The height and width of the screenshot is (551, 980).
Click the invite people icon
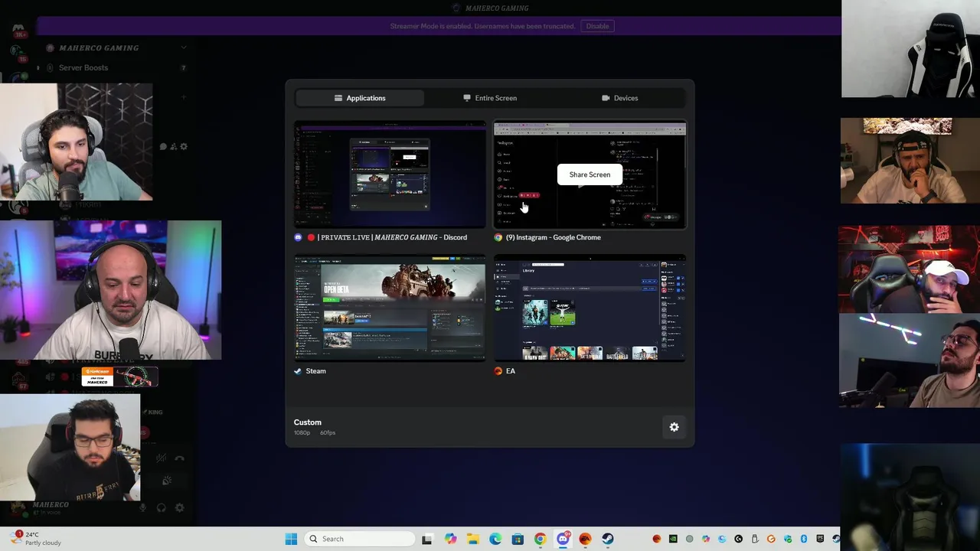pyautogui.click(x=173, y=146)
